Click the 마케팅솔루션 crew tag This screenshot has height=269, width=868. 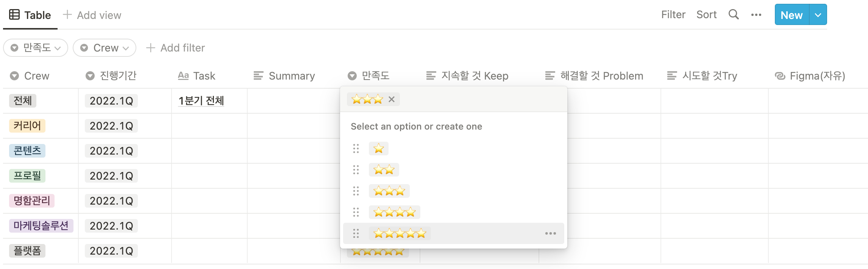(x=41, y=226)
